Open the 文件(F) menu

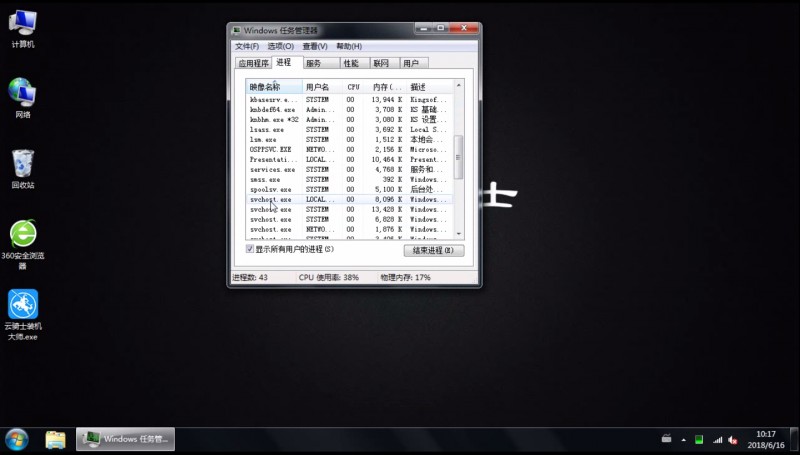coord(247,46)
